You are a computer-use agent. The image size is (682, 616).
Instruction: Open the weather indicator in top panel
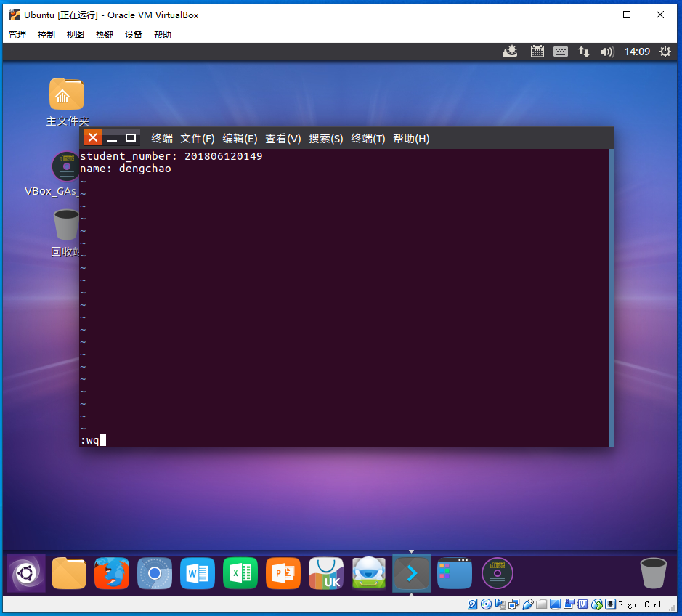pos(510,52)
